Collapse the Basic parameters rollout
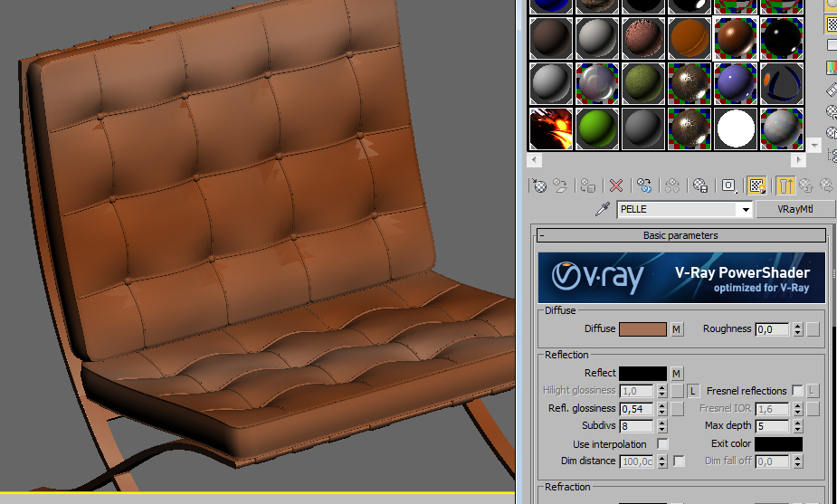This screenshot has height=504, width=837. pyautogui.click(x=543, y=235)
